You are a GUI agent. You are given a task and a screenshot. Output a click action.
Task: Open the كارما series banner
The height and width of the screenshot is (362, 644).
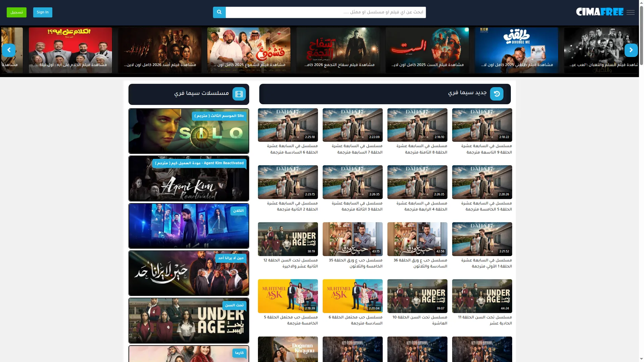[x=189, y=354]
